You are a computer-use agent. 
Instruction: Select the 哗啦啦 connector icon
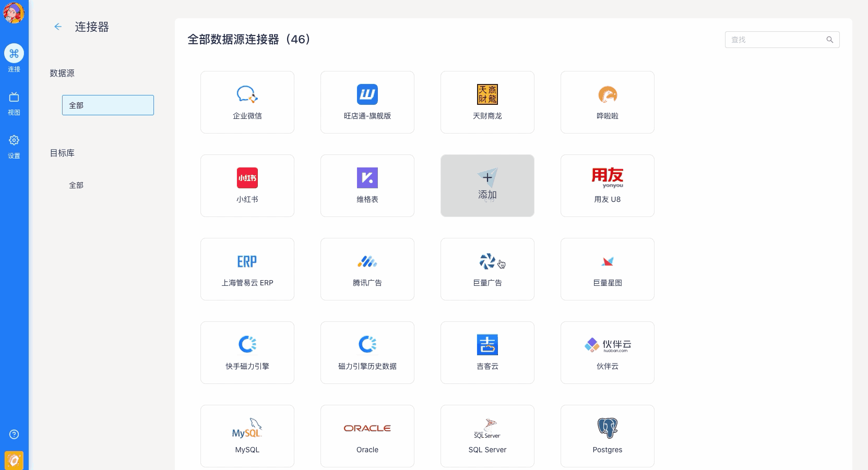pos(608,94)
